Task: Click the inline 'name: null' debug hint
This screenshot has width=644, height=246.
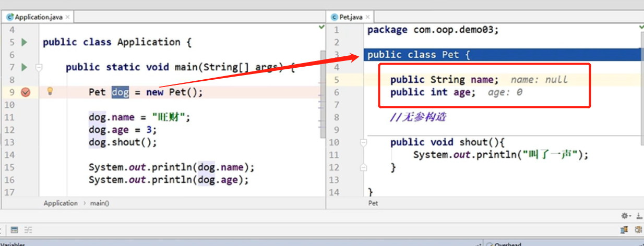Action: [x=539, y=80]
